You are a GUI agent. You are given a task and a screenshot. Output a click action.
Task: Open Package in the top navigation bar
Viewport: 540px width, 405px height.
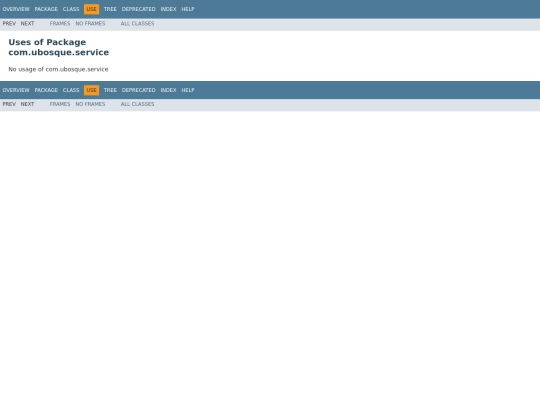(46, 9)
